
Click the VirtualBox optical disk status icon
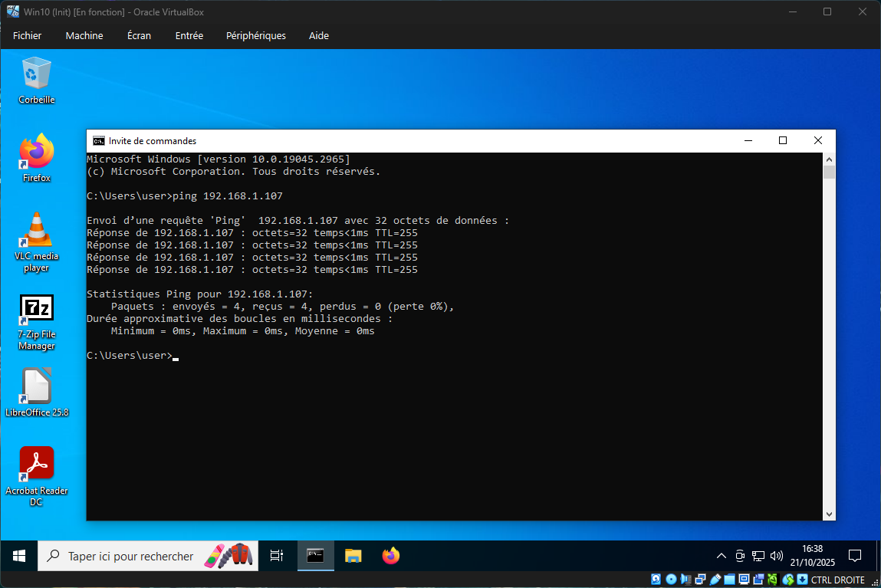pos(671,580)
